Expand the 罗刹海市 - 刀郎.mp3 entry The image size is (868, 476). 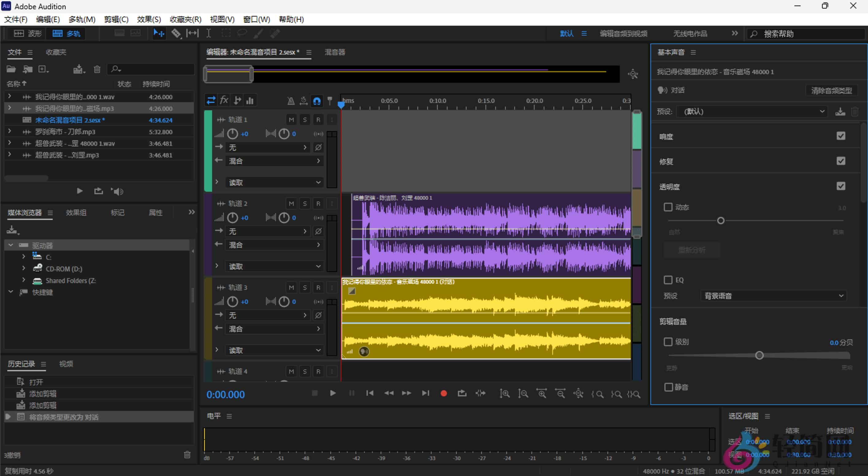click(x=9, y=131)
